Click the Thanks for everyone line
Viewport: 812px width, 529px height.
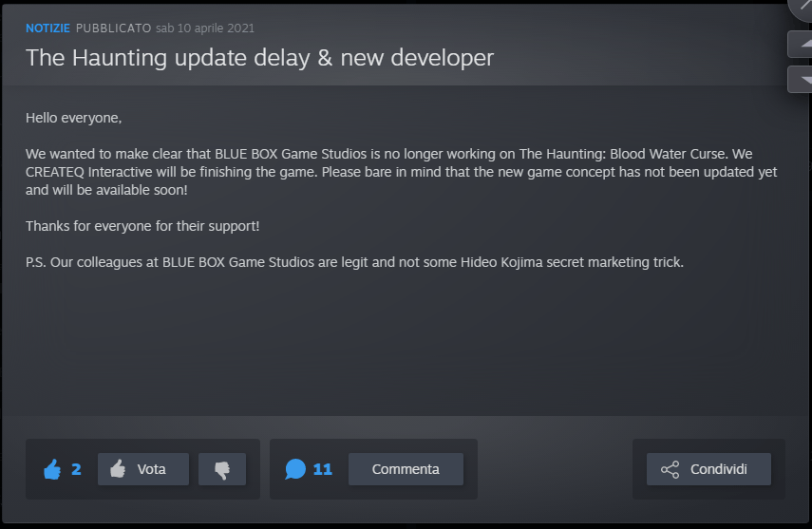pyautogui.click(x=142, y=226)
